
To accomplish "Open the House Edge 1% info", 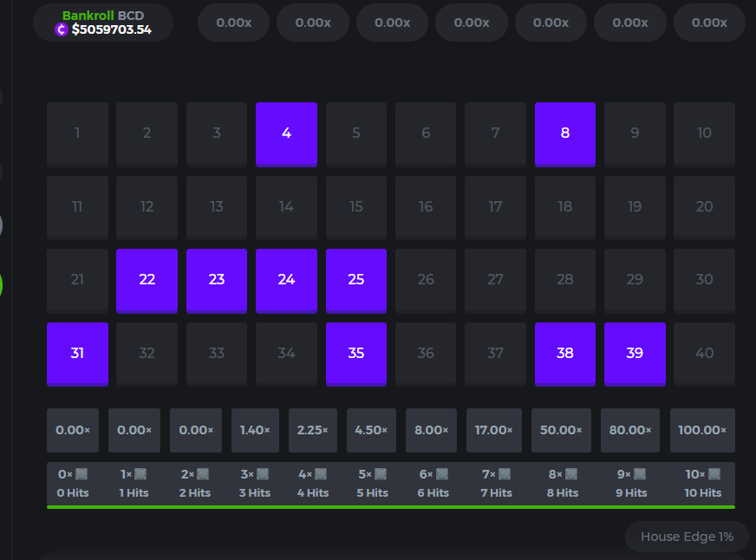I will [687, 537].
